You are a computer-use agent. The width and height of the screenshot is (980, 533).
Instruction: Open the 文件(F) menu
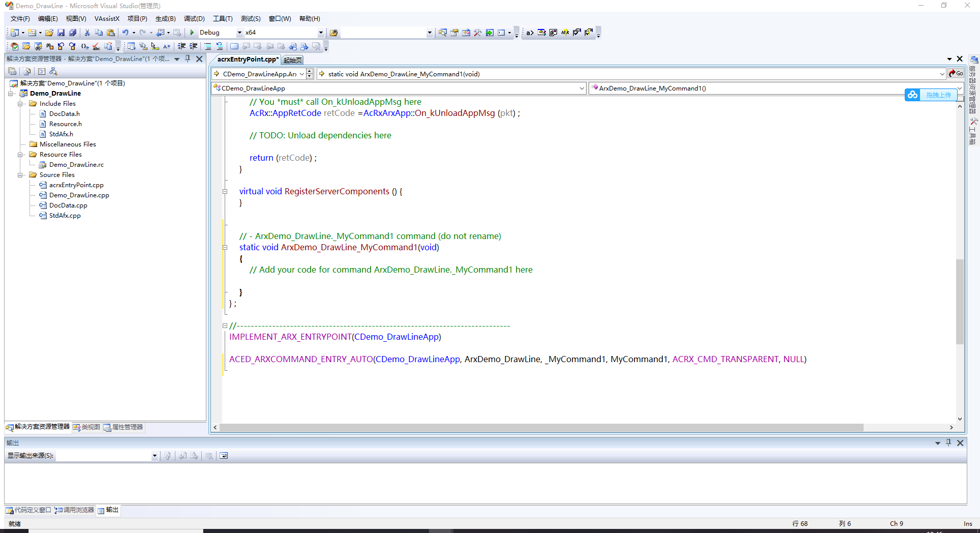click(20, 19)
